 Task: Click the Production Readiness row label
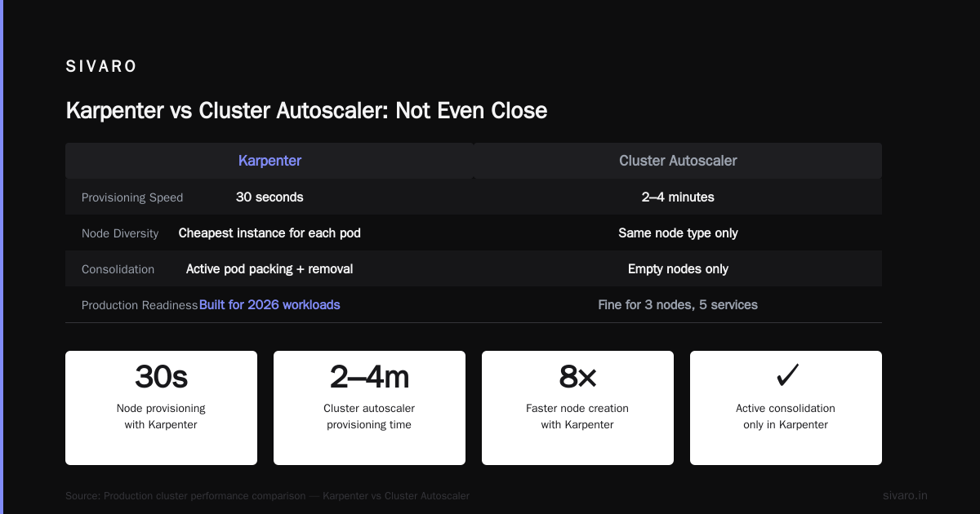click(140, 305)
